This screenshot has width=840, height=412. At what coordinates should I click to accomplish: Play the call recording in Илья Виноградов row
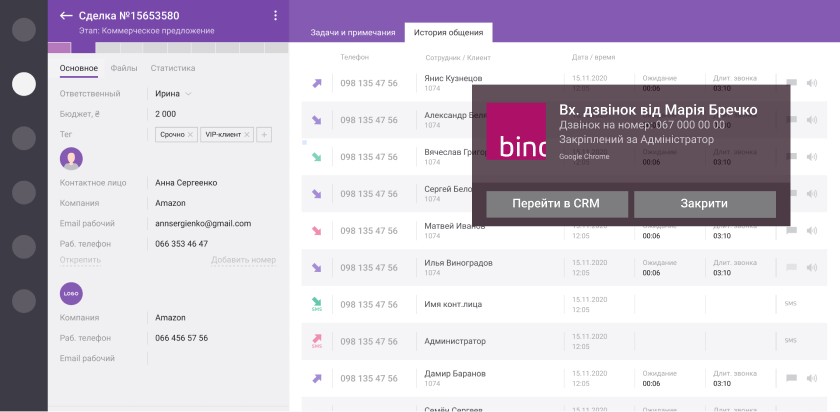[812, 267]
